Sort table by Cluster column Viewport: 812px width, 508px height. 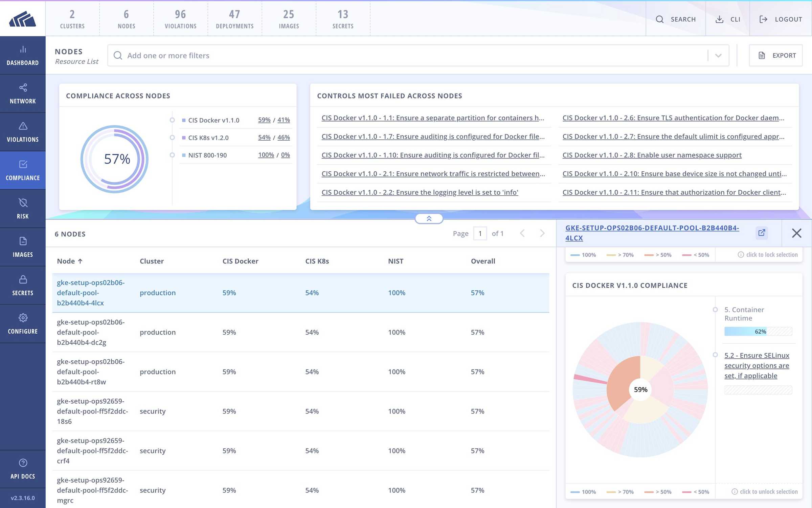pyautogui.click(x=152, y=261)
